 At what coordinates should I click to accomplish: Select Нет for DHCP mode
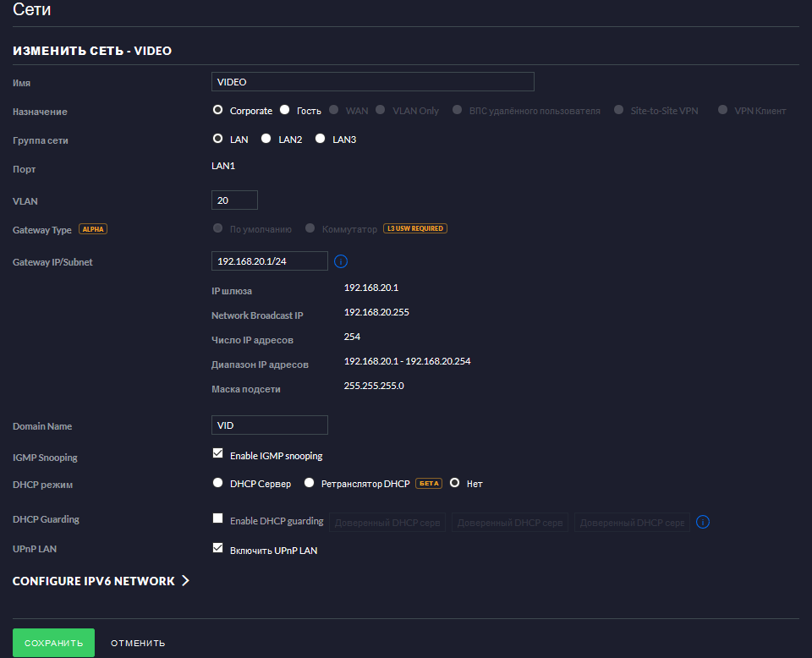pos(455,483)
